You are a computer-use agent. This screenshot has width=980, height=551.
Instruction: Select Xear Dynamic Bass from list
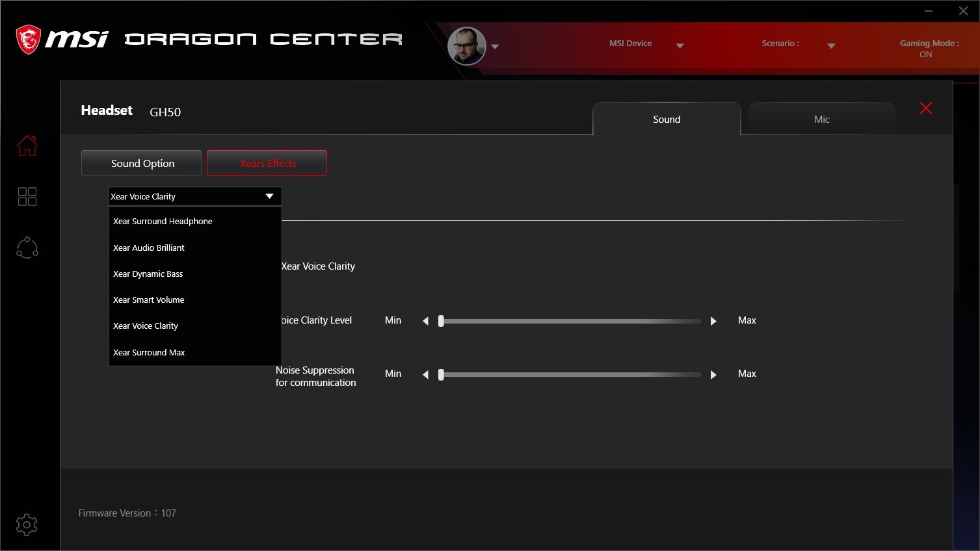pyautogui.click(x=194, y=274)
